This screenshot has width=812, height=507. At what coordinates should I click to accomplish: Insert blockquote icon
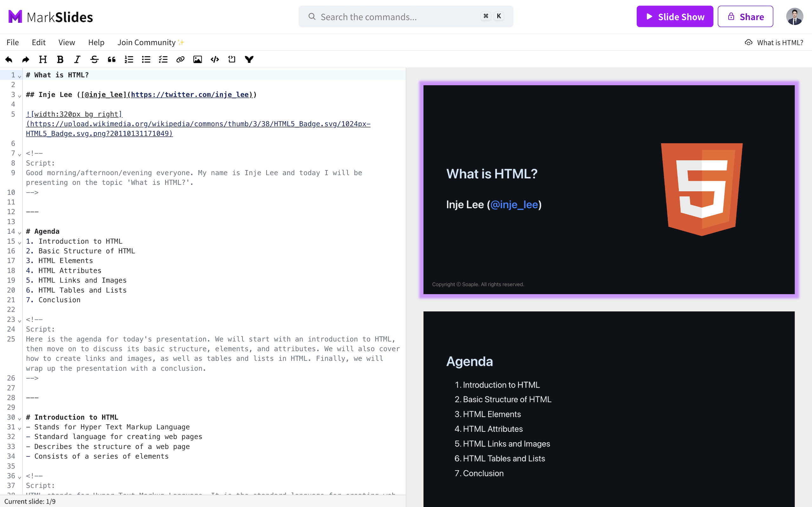point(112,59)
